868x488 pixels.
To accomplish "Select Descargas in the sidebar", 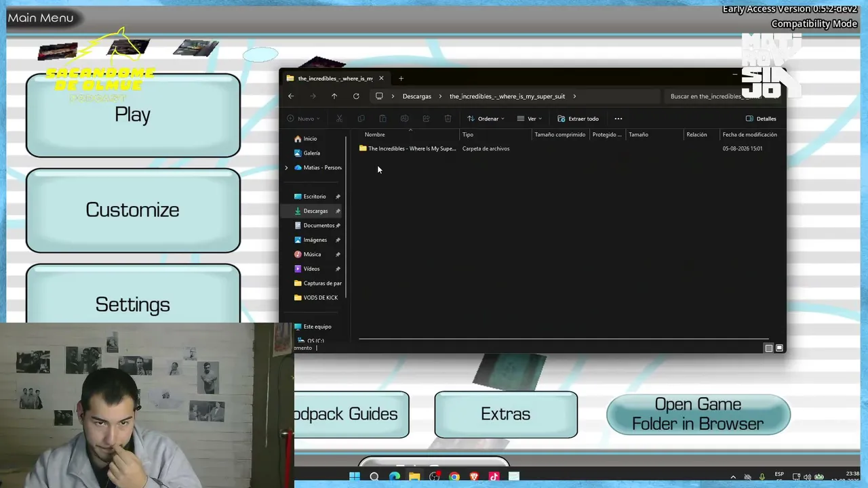I will click(311, 211).
